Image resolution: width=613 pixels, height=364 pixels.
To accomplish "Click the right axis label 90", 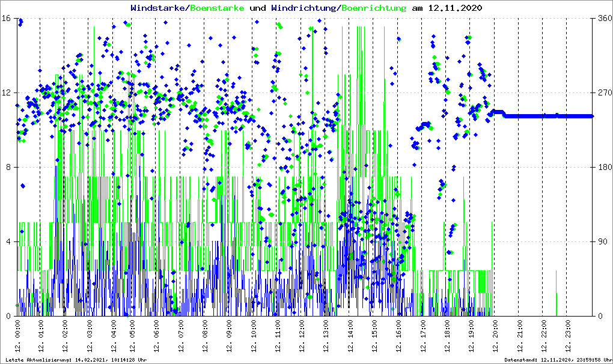I will click(x=603, y=241).
